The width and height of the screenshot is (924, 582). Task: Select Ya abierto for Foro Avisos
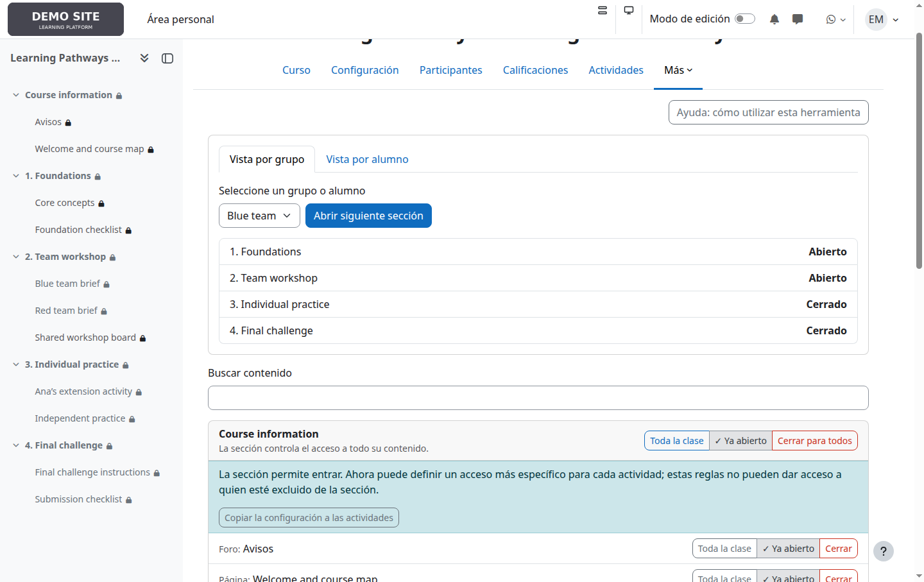pyautogui.click(x=788, y=549)
